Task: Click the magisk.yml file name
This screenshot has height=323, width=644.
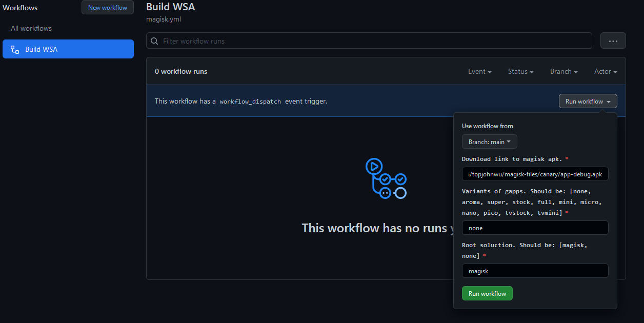Action: point(164,19)
